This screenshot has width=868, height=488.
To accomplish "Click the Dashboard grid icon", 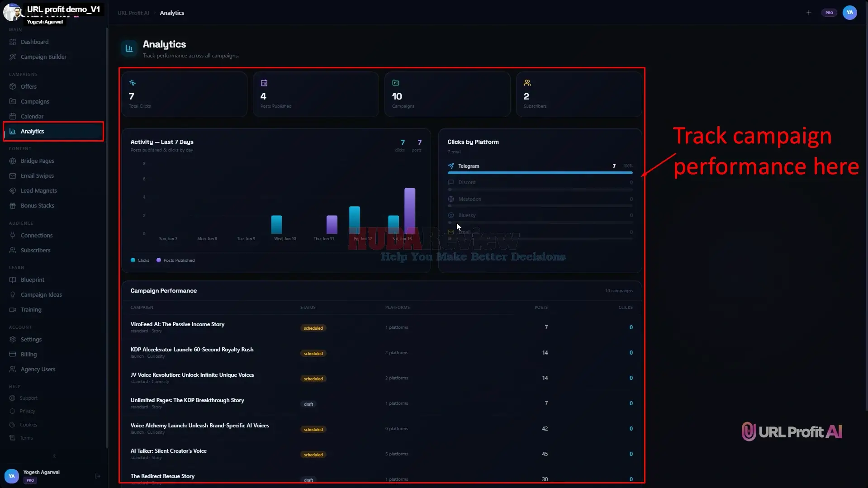I will tap(13, 42).
